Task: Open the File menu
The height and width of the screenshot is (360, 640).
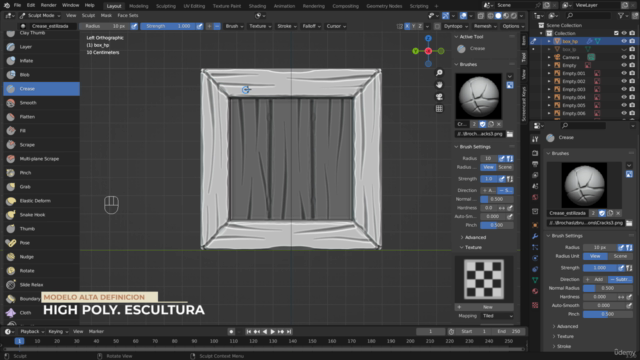Action: pos(17,5)
